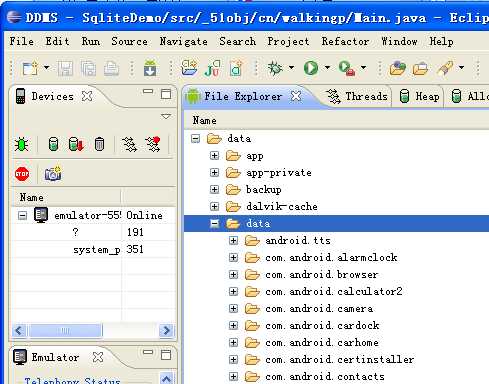This screenshot has height=384, width=489.
Task: Click the Dump HPROF file icon
Action: [x=76, y=144]
